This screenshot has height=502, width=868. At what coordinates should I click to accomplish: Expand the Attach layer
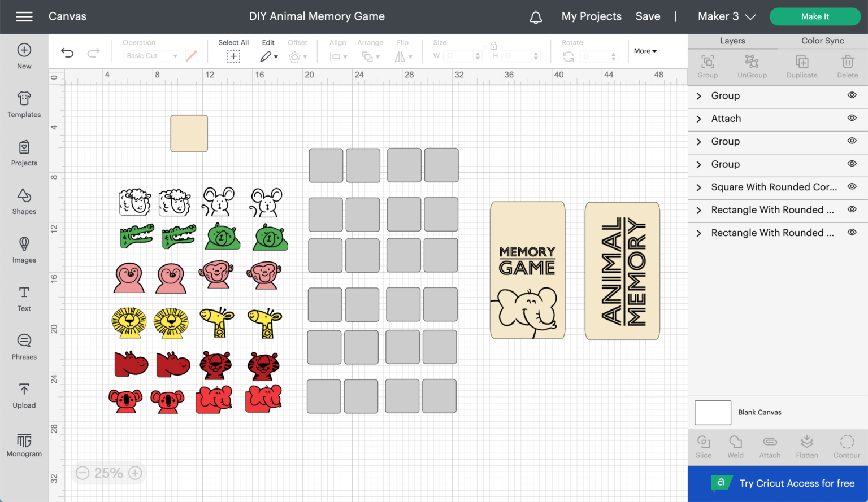click(x=698, y=119)
